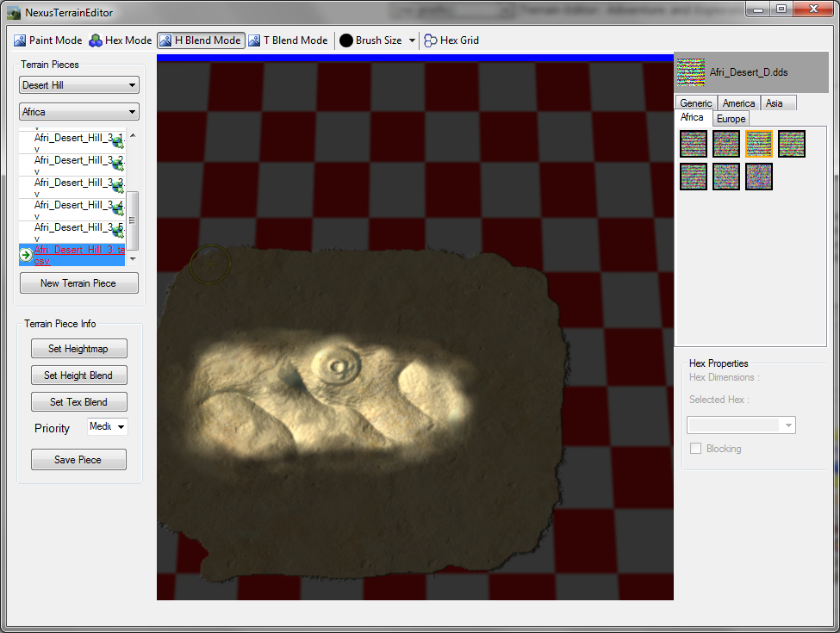Screen dimensions: 840x633
Task: Click Set Tex Blend button
Action: coord(78,402)
